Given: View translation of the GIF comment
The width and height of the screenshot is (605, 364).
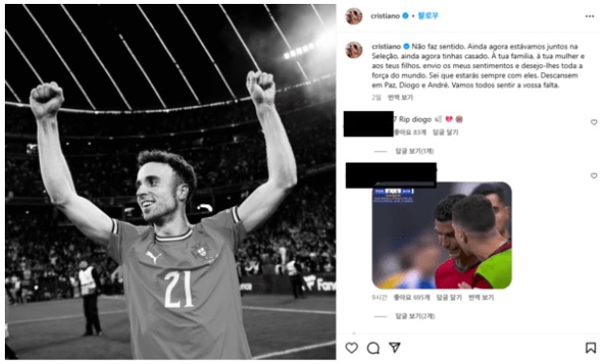Looking at the screenshot, I should click(x=480, y=297).
